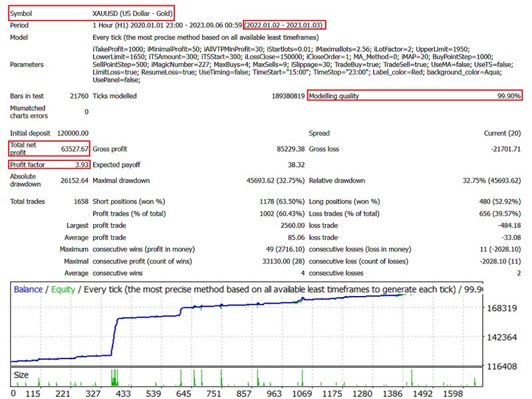This screenshot has height=399, width=532.
Task: Select the Initial deposit value 120000.00
Action: 72,133
